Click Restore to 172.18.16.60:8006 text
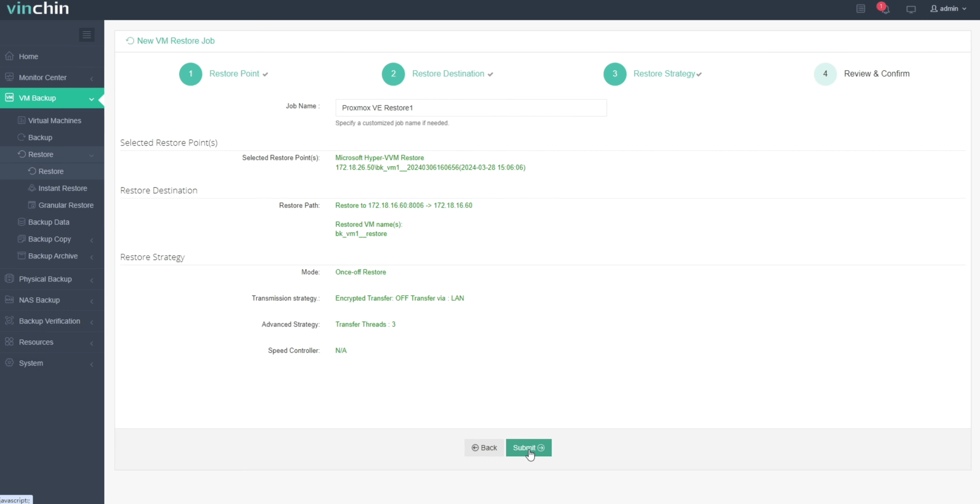 coord(404,206)
